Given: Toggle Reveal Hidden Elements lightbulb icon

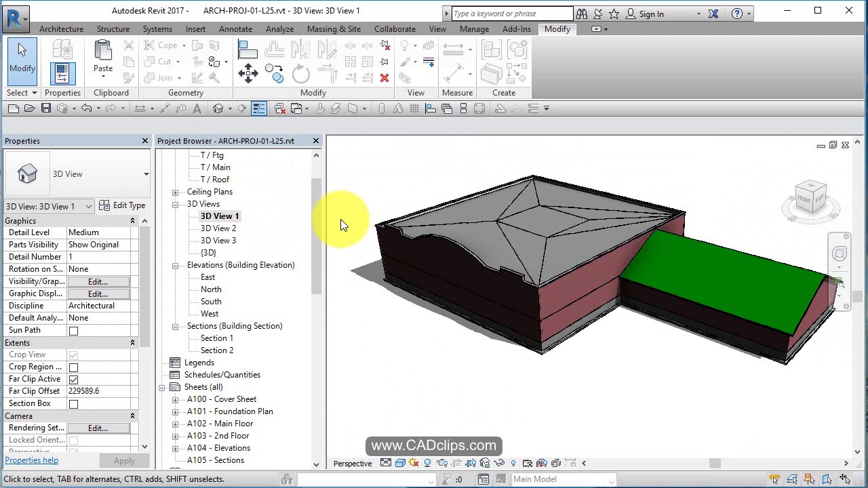Looking at the screenshot, I should (x=513, y=463).
